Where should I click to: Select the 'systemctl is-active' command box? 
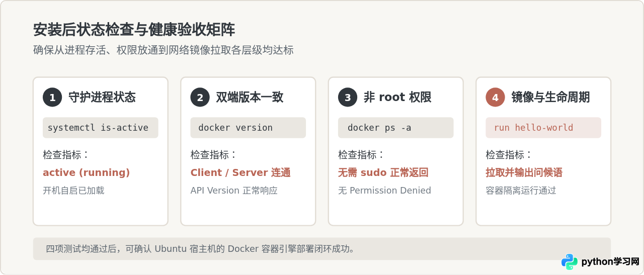pyautogui.click(x=101, y=128)
